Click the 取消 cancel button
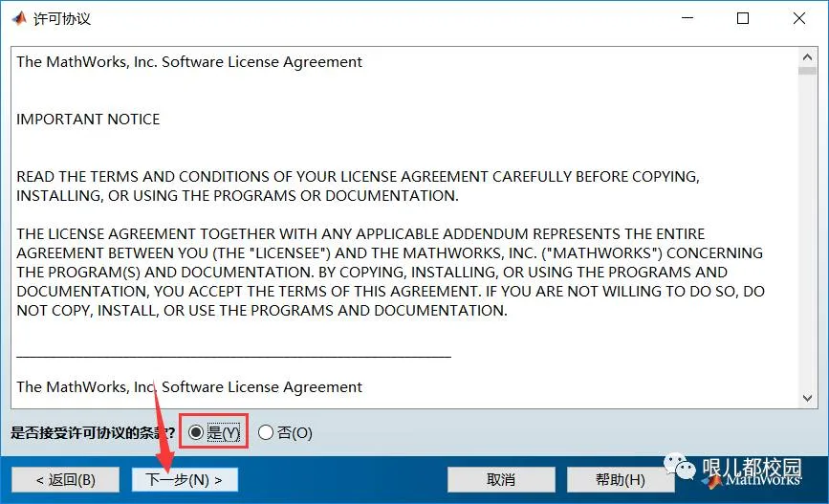This screenshot has width=829, height=504. 501,480
